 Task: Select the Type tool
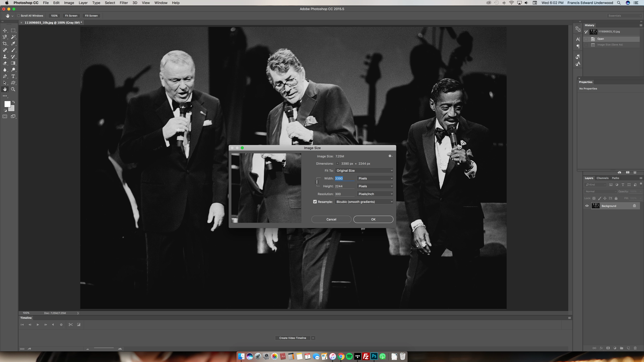13,76
